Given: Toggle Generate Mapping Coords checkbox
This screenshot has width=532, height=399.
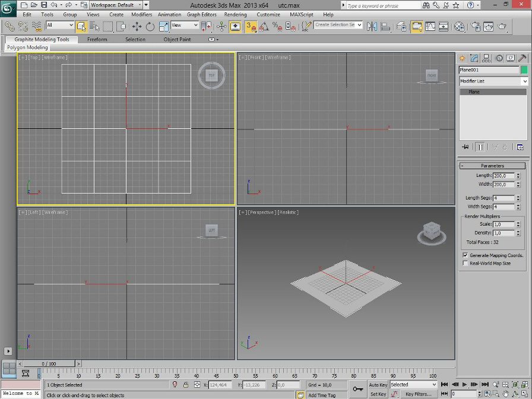Looking at the screenshot, I should pyautogui.click(x=465, y=255).
